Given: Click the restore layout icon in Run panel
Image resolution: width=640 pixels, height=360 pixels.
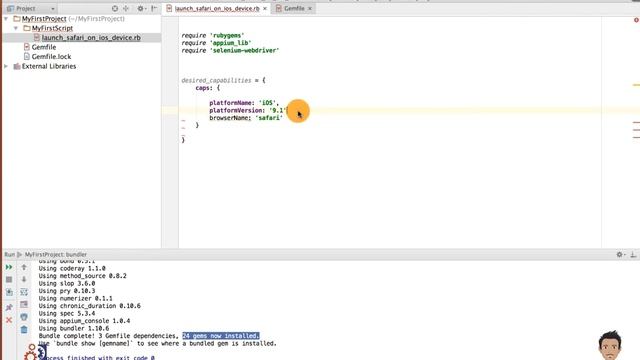Looking at the screenshot, I should click(x=24, y=304).
